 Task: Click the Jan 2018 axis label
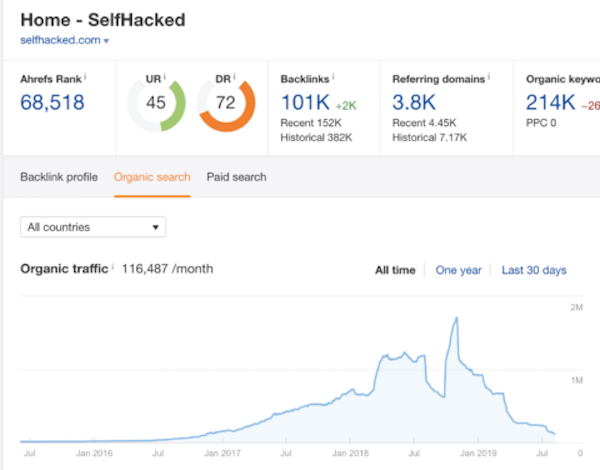(351, 453)
